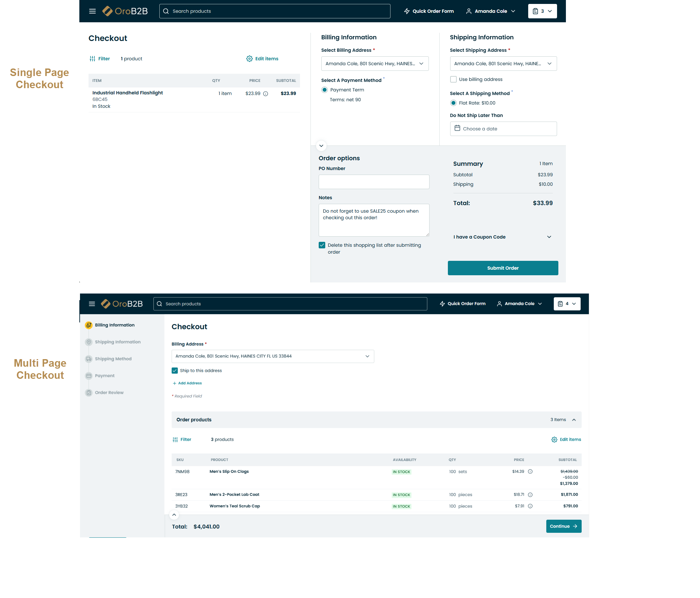
Task: Click the PO Number input field
Action: tap(374, 182)
